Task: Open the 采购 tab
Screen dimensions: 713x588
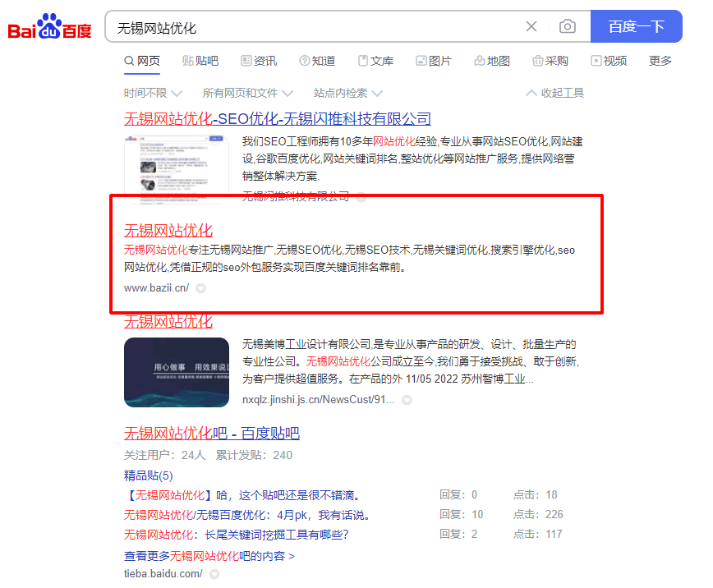Action: pos(550,61)
